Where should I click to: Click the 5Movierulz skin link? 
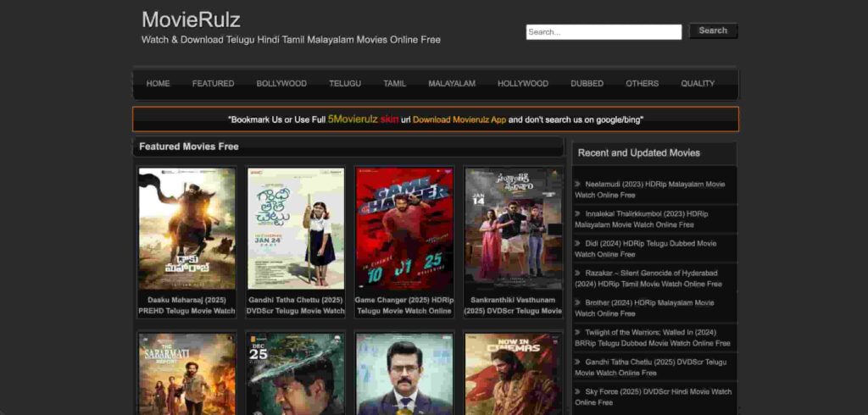coord(363,119)
